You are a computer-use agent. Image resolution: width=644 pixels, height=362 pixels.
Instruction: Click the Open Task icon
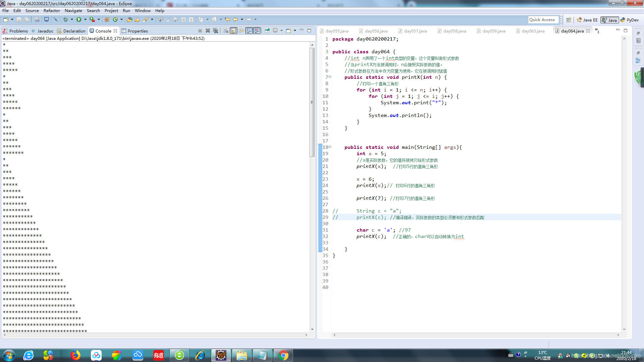137,20
